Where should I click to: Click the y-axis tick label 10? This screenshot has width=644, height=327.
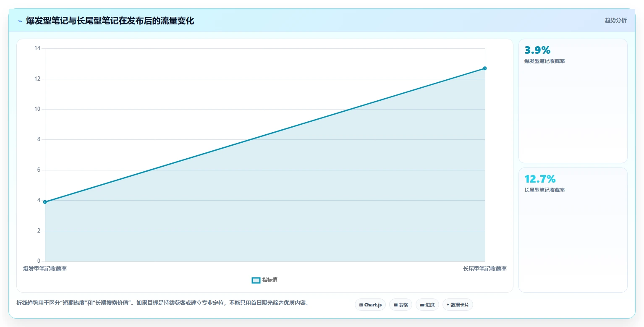[37, 109]
